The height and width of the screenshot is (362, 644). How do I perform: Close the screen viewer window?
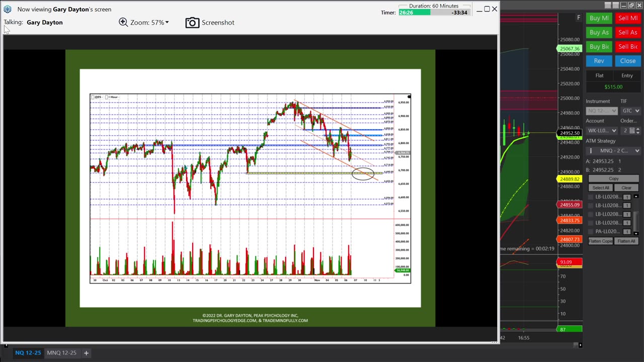click(495, 9)
